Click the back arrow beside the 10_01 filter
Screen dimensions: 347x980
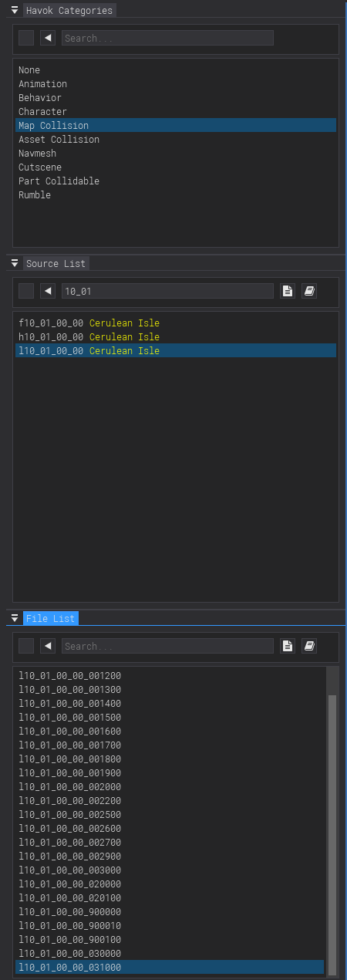tap(48, 291)
